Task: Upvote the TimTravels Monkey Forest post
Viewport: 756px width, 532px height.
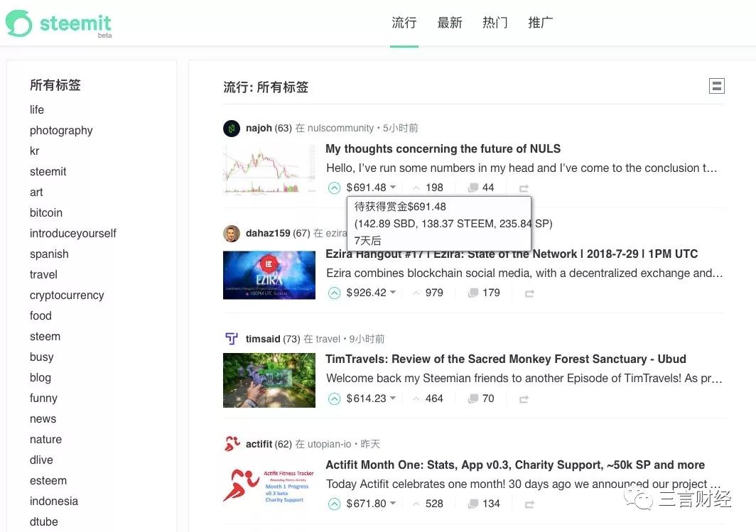Action: point(334,398)
